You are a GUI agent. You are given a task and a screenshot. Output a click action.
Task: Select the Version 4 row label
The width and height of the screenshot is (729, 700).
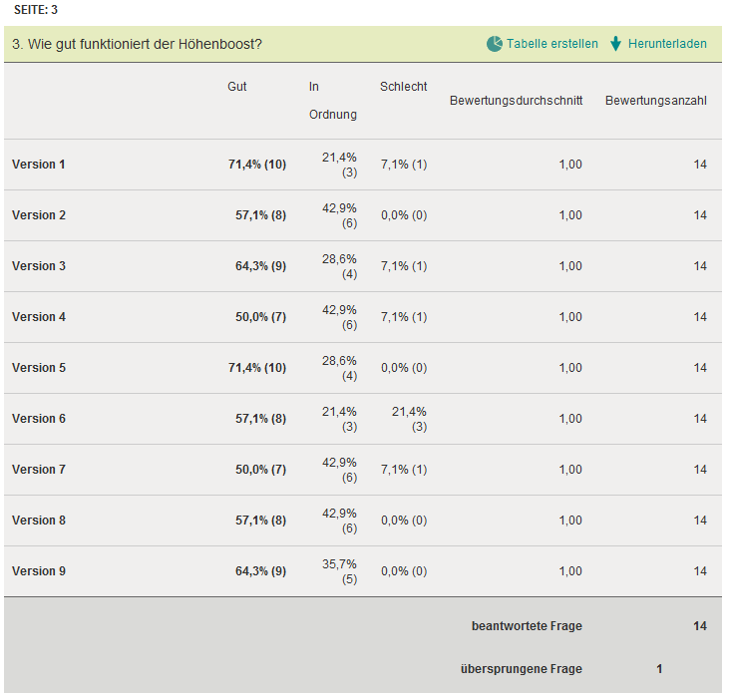[39, 317]
